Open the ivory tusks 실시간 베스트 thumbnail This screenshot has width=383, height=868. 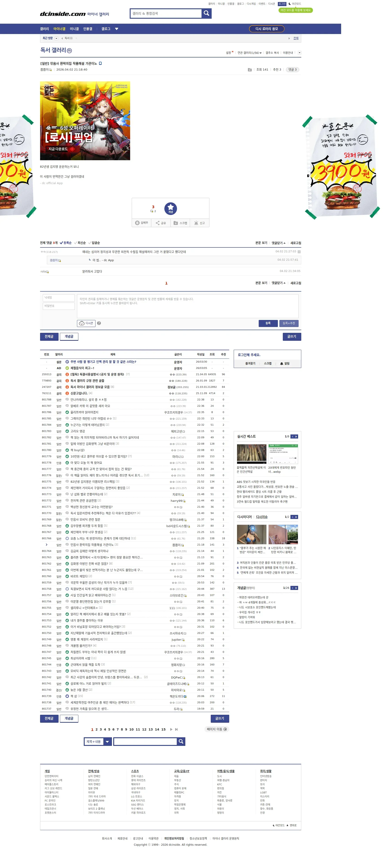click(252, 454)
